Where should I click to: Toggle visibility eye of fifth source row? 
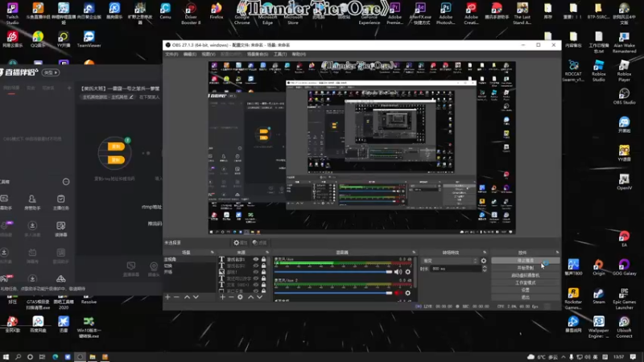[256, 285]
